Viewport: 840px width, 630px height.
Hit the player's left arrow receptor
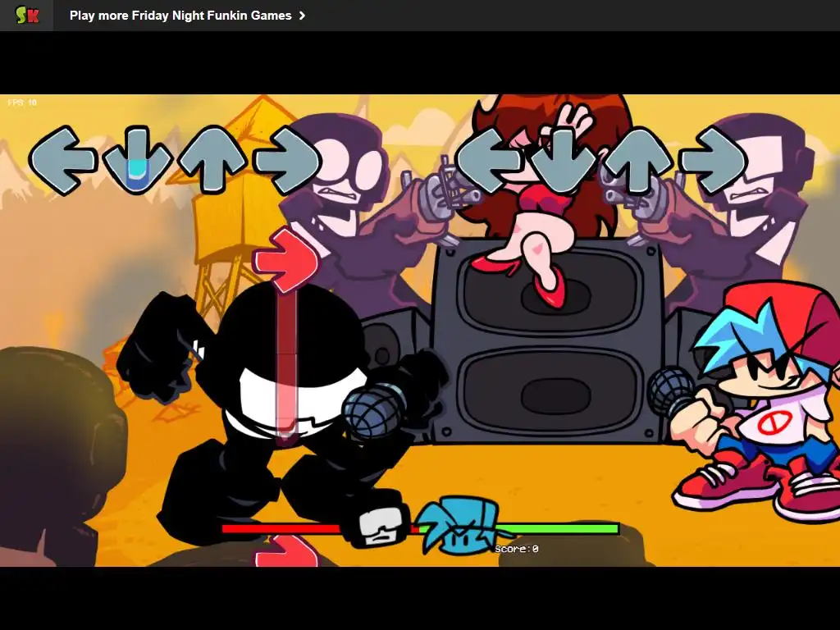490,160
